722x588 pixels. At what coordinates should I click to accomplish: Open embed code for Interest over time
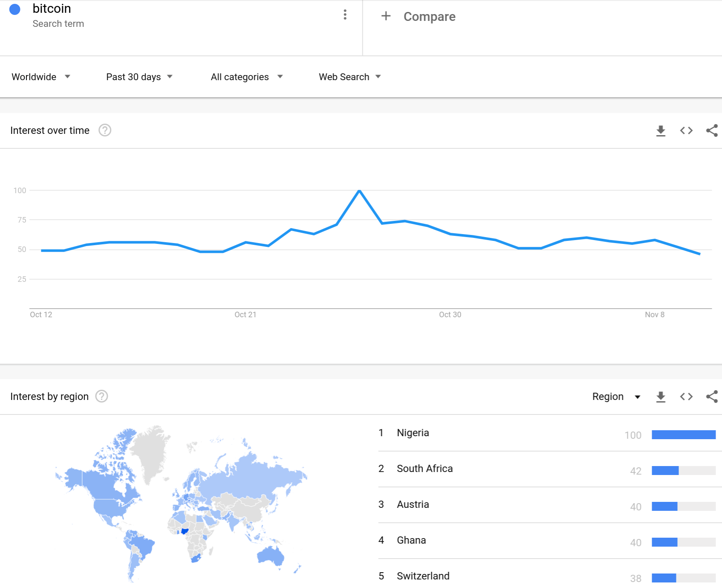click(686, 130)
